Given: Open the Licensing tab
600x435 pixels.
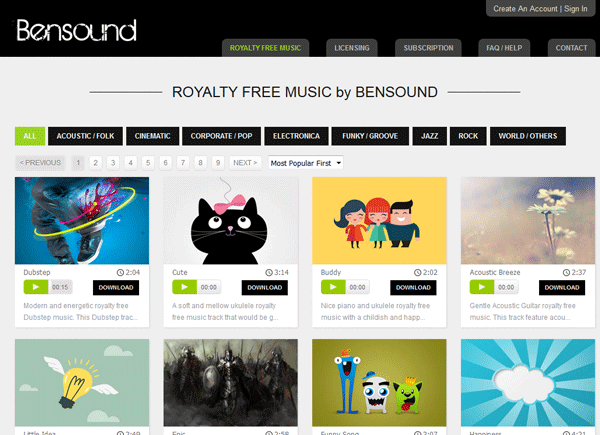Looking at the screenshot, I should click(352, 48).
